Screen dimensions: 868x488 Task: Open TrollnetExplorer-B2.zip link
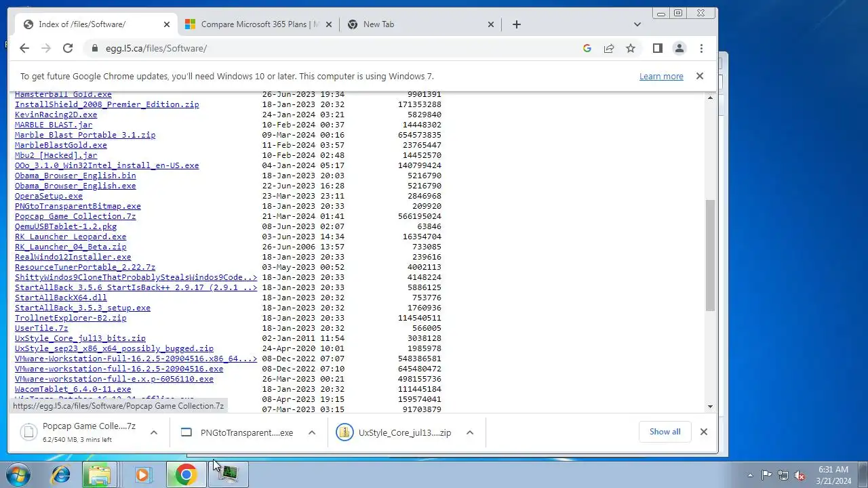tap(71, 318)
